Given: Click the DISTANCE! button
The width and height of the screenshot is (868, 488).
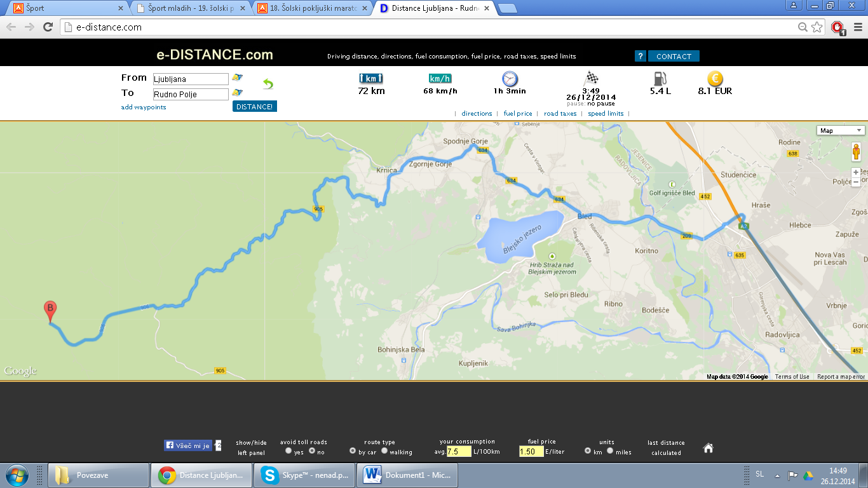Looking at the screenshot, I should pyautogui.click(x=255, y=107).
